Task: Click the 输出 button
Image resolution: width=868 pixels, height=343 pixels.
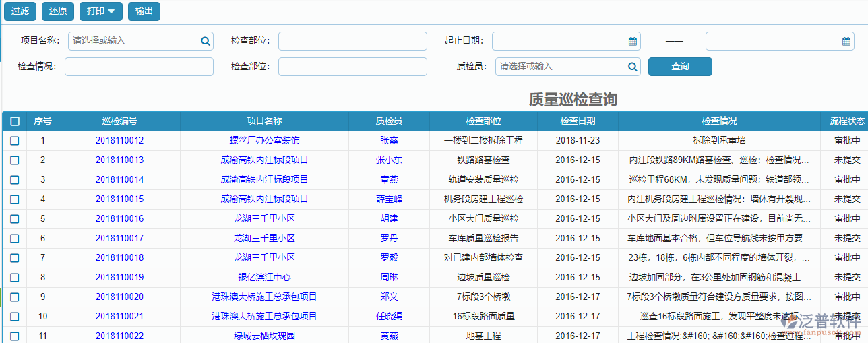Action: coord(144,11)
